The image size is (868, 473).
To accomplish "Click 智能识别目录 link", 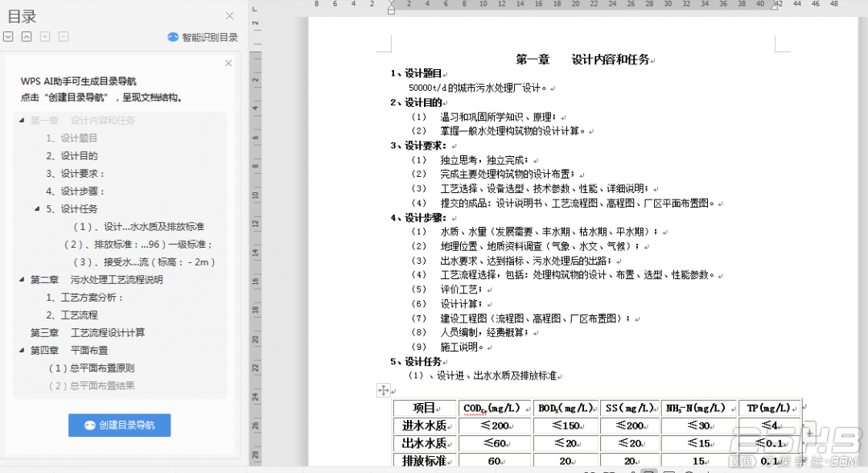I will (x=210, y=37).
